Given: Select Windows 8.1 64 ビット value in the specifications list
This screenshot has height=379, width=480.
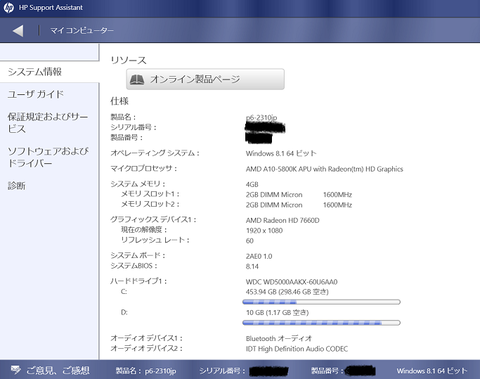Looking at the screenshot, I should 281,153.
